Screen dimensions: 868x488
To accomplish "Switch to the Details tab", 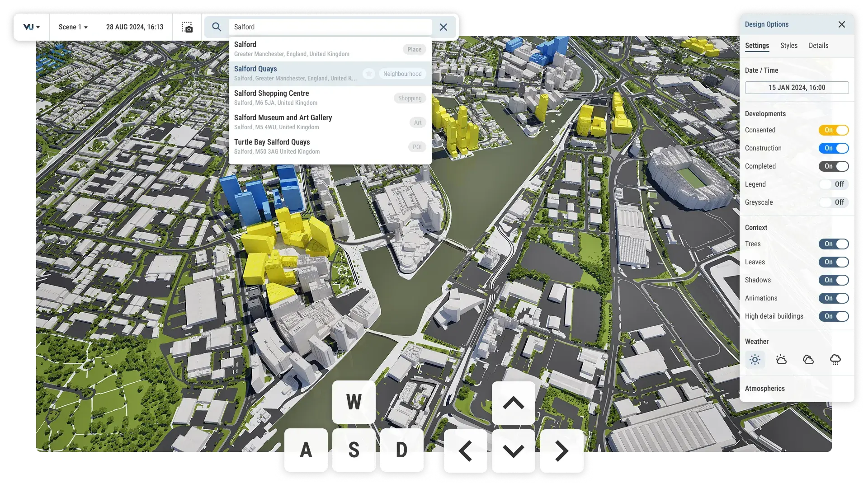I will (818, 46).
